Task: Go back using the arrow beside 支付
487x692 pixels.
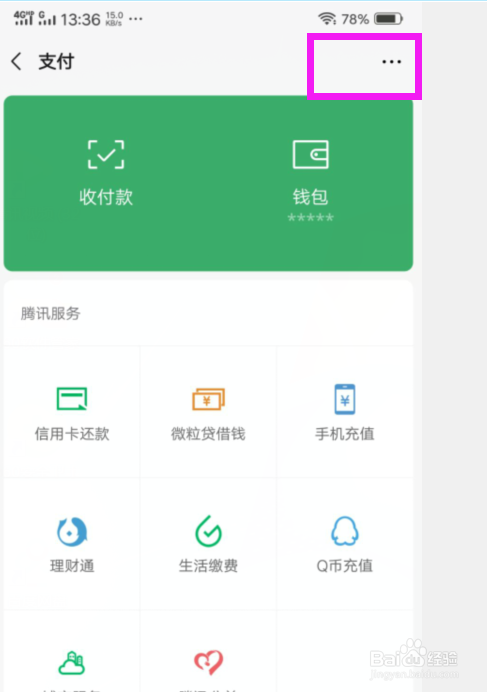Action: coord(16,61)
